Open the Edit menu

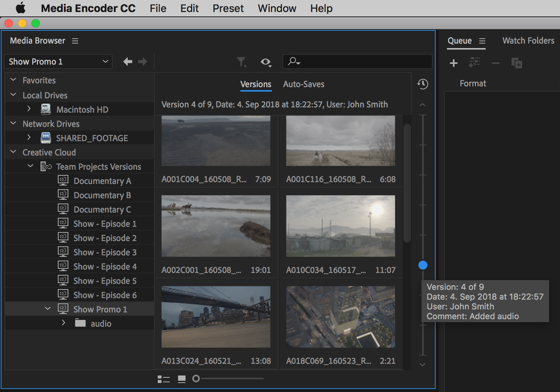pos(189,8)
